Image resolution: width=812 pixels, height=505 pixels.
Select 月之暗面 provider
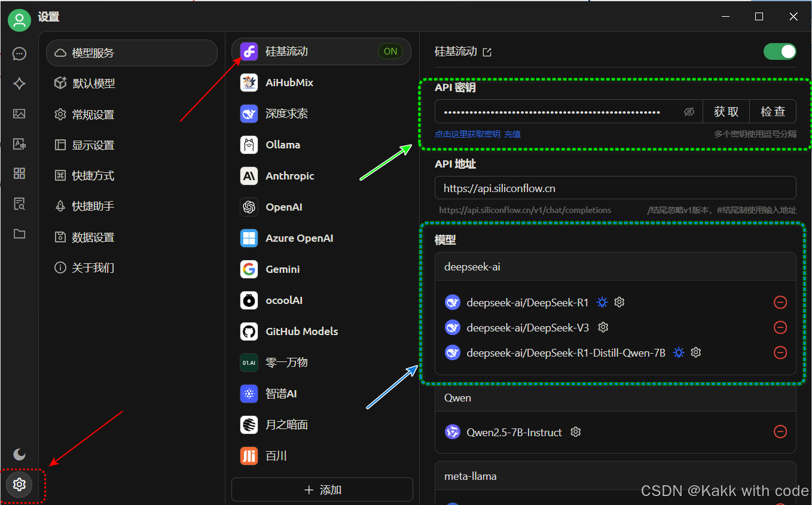[x=322, y=425]
